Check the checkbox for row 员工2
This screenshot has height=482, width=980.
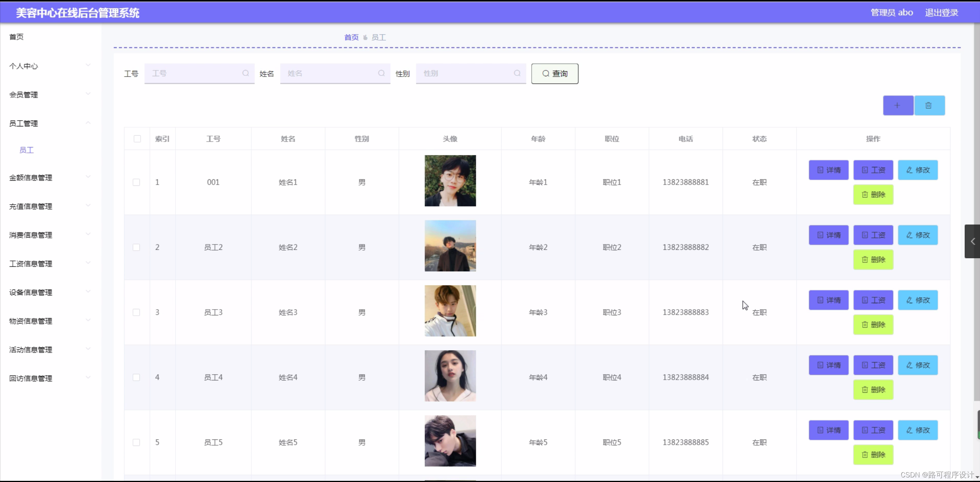click(x=136, y=247)
